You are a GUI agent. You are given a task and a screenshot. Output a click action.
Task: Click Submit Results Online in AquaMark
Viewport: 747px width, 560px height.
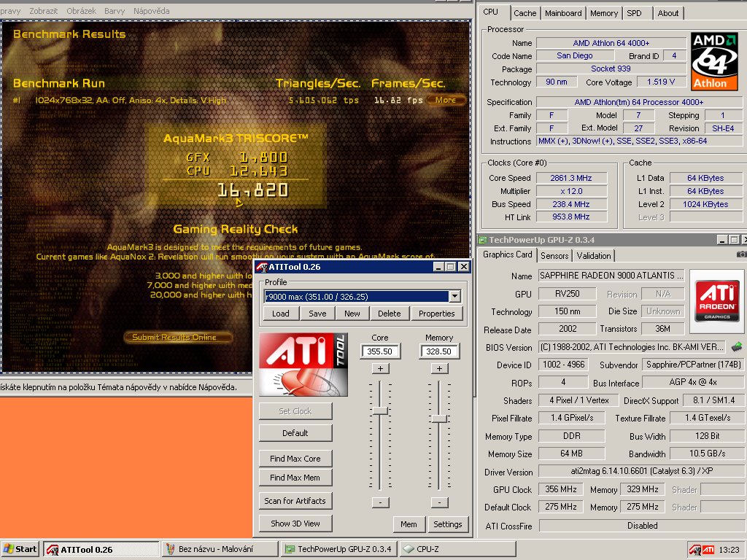pos(178,337)
